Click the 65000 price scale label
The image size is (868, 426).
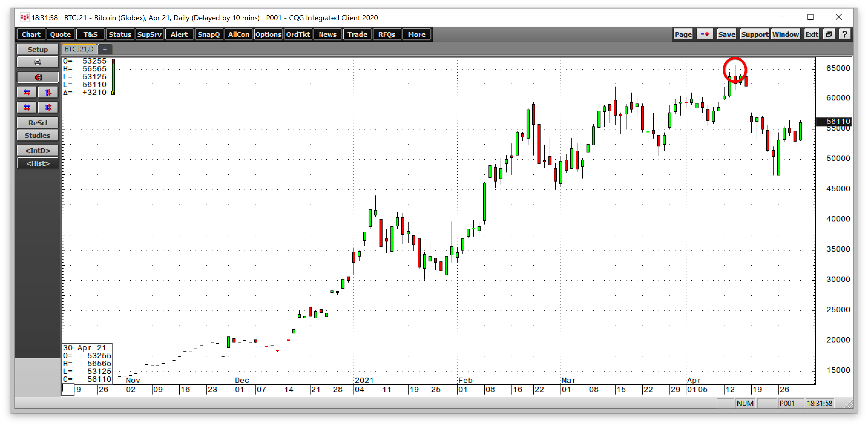(838, 68)
